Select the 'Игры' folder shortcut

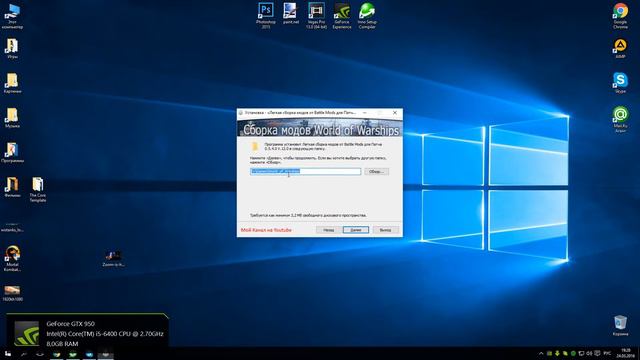pos(12,48)
